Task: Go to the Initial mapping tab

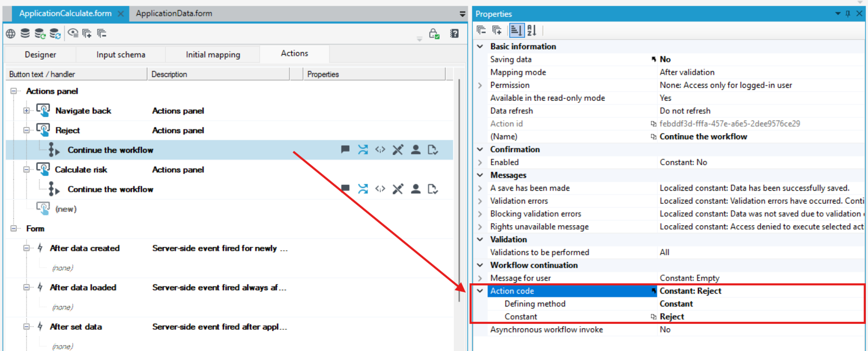Action: click(x=213, y=55)
